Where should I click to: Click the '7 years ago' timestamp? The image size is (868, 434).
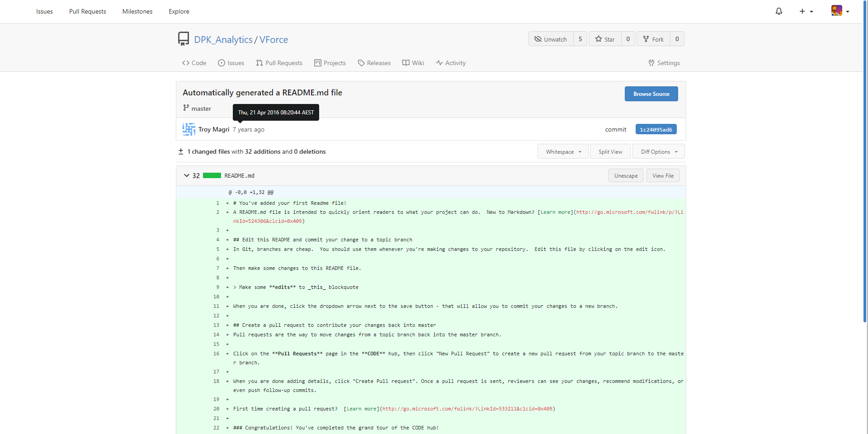249,129
